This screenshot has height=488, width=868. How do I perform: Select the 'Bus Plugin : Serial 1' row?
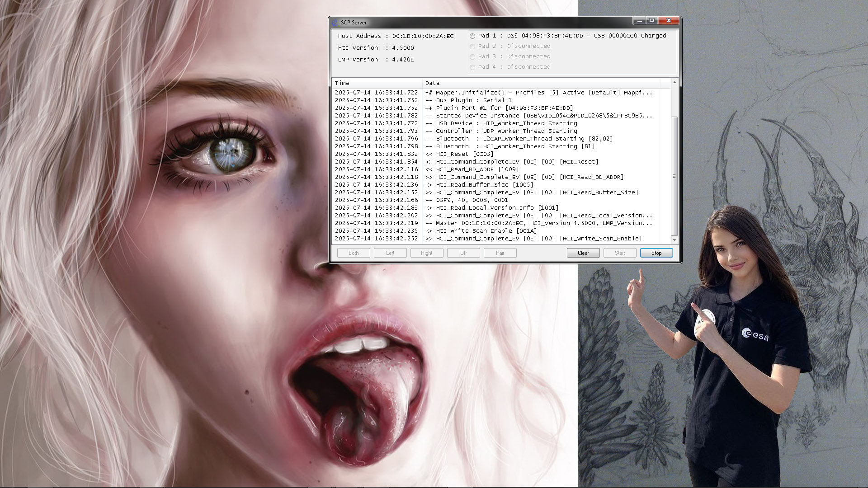coord(495,100)
